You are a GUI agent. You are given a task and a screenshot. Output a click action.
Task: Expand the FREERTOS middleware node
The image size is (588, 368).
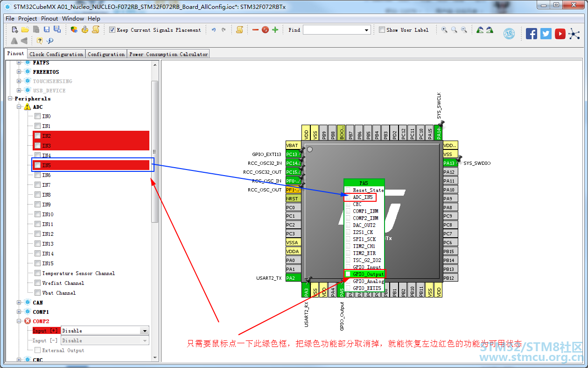point(19,72)
